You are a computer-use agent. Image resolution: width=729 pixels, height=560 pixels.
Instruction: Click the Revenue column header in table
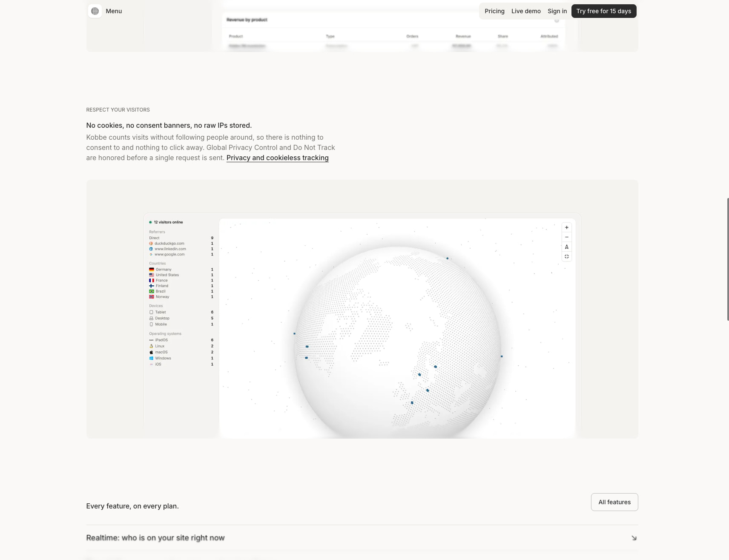tap(463, 36)
